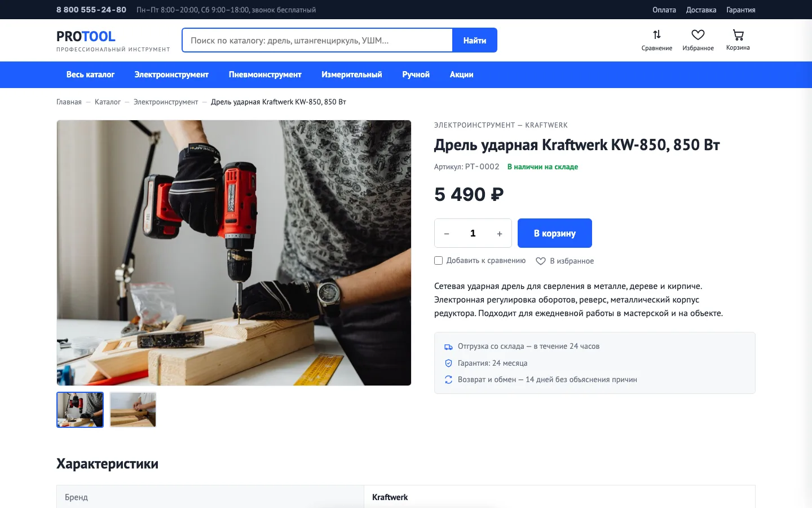Go to Каталог in breadcrumbs
812x508 pixels.
coord(108,102)
